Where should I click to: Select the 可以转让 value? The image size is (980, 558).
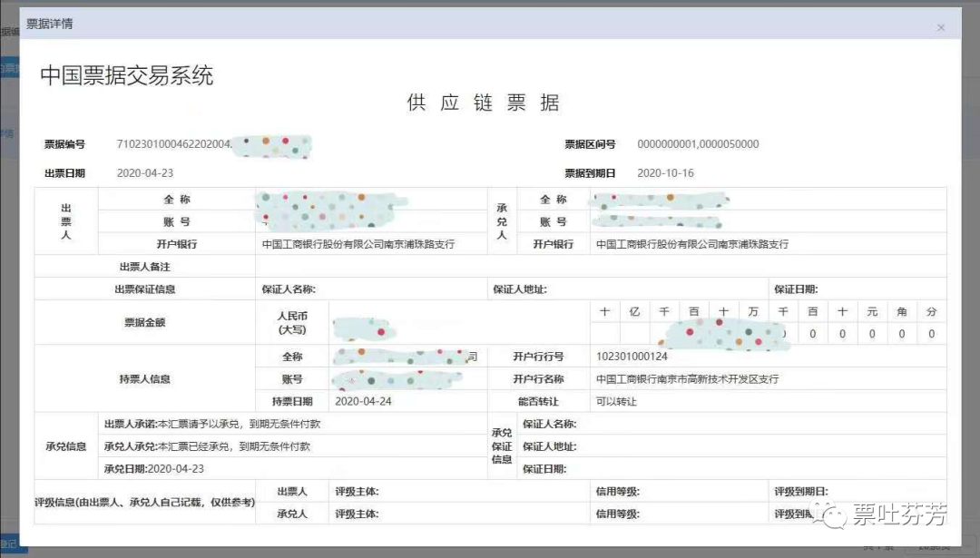pos(616,402)
